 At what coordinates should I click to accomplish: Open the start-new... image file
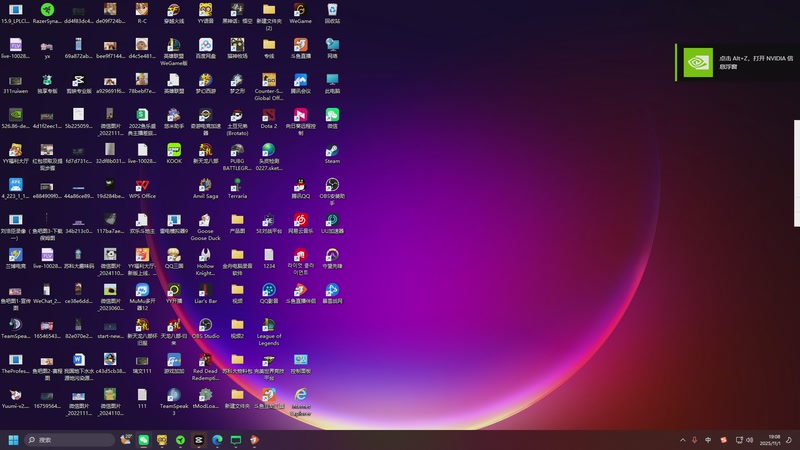click(110, 329)
